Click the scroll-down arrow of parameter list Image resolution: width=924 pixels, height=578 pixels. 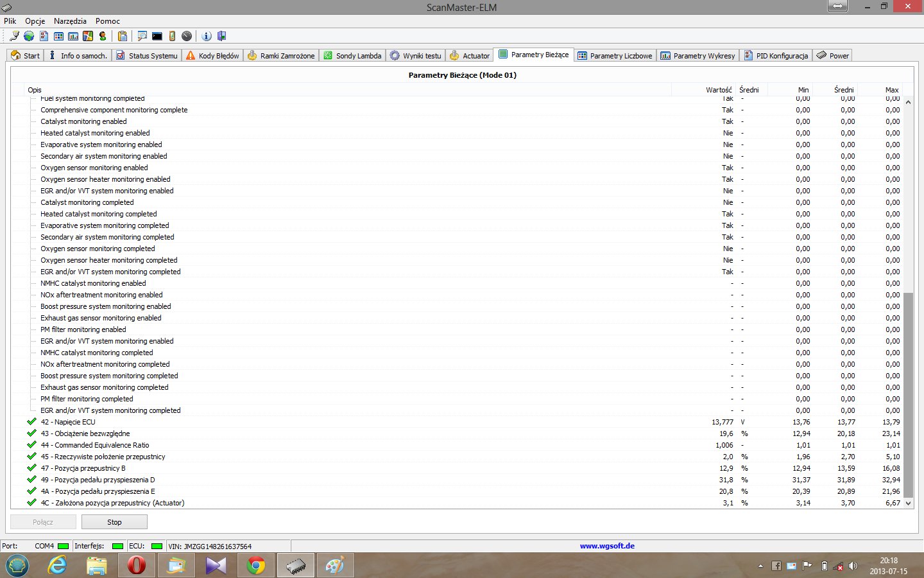click(908, 504)
